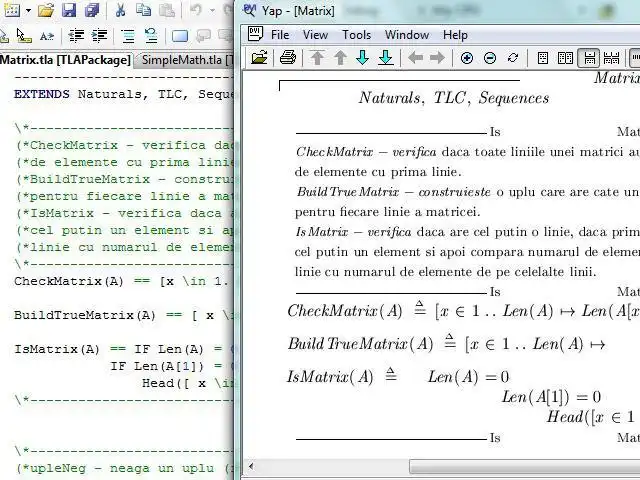Click the gray forward arrow in Yap
Viewport: 640px width, 480px height.
(437, 58)
